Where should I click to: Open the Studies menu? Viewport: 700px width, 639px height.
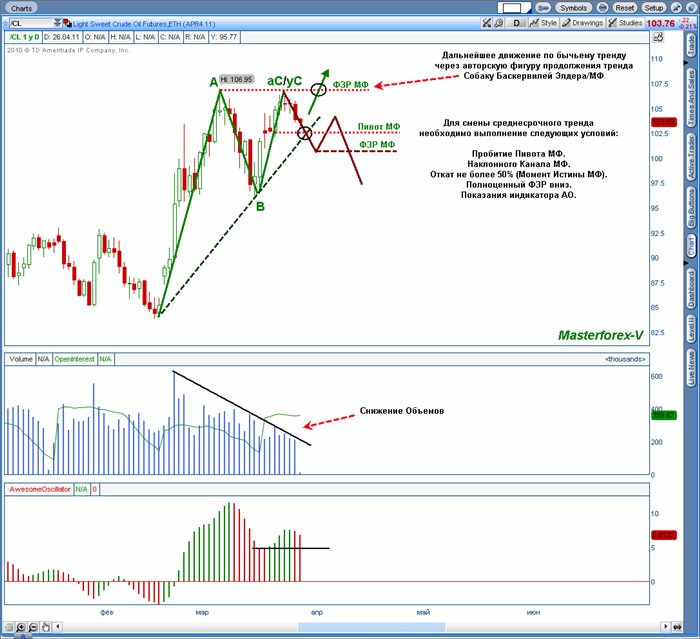(625, 23)
